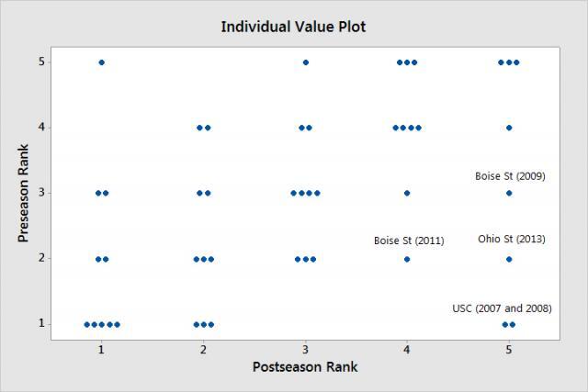Click the "Individual Value Plot" chart title
Image resolution: width=588 pixels, height=392 pixels.
[x=293, y=27]
